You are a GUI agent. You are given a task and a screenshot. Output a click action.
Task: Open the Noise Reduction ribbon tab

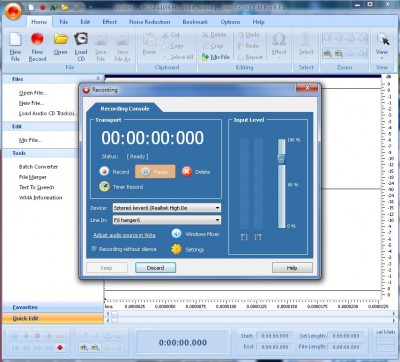[x=150, y=22]
